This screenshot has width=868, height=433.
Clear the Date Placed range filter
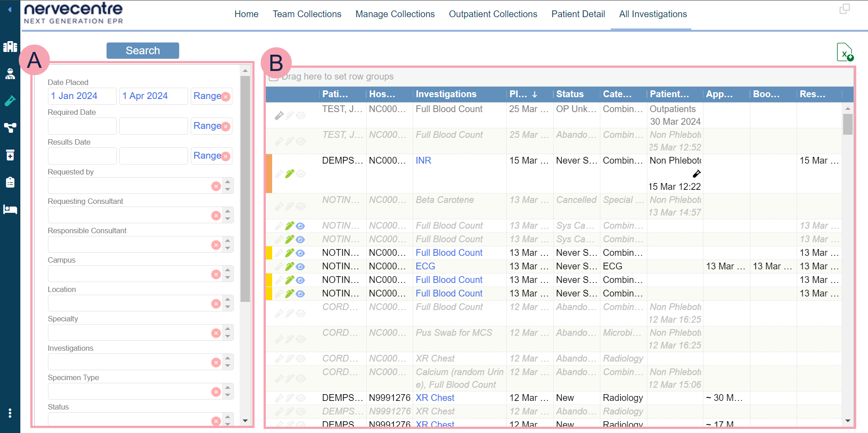coord(226,97)
